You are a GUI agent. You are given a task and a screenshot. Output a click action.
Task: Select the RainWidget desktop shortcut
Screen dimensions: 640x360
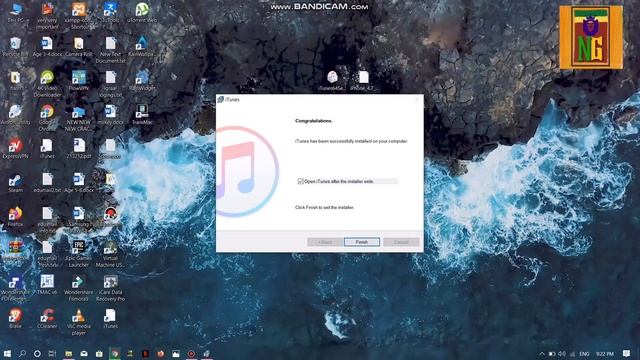point(142,81)
